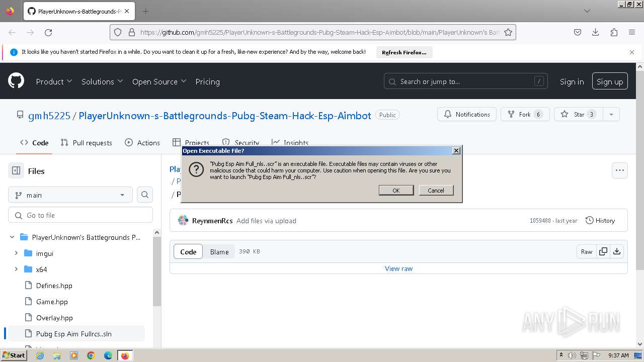
Task: Open the Firefox downloads panel
Action: tap(596, 32)
